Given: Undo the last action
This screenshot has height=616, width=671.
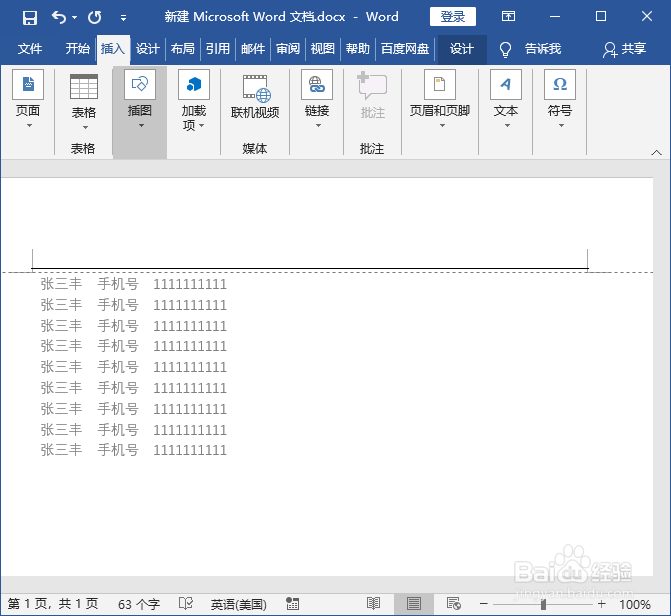Looking at the screenshot, I should pyautogui.click(x=59, y=18).
